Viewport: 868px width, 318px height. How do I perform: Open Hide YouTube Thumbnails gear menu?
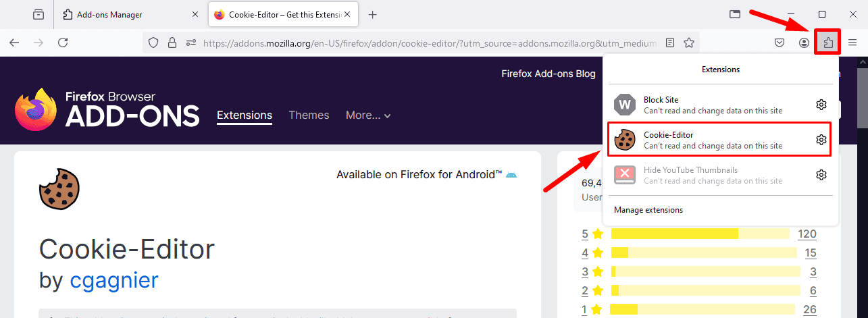tap(821, 175)
